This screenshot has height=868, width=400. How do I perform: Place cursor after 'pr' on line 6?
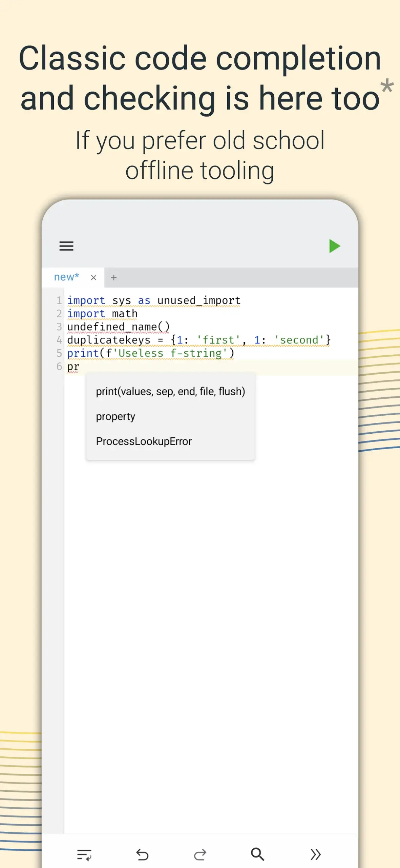(80, 367)
